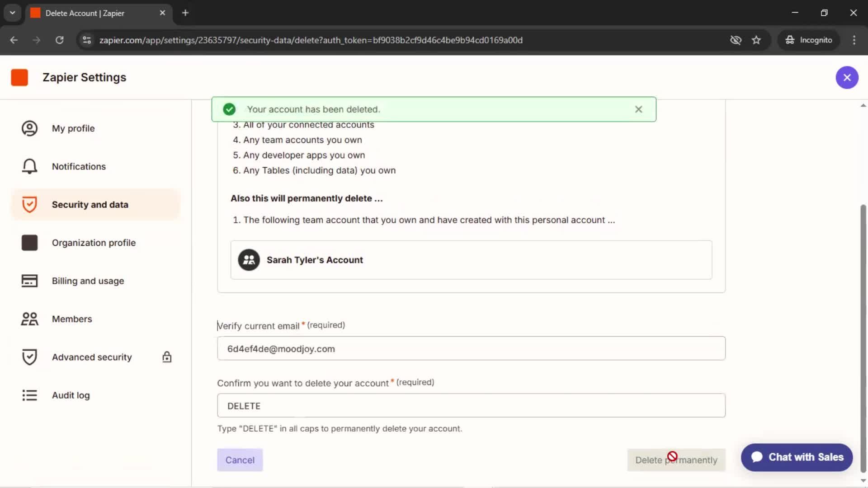Click the Organization profile square icon
The image size is (868, 488).
[x=30, y=243]
